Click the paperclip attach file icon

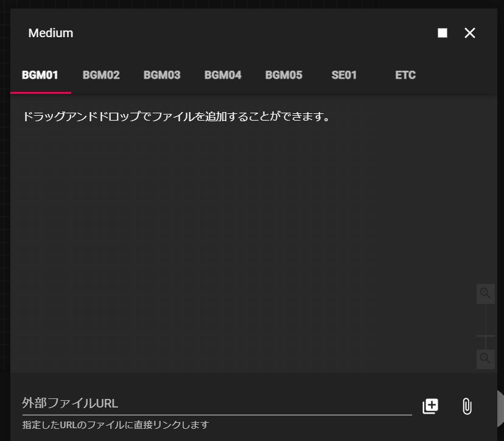467,406
